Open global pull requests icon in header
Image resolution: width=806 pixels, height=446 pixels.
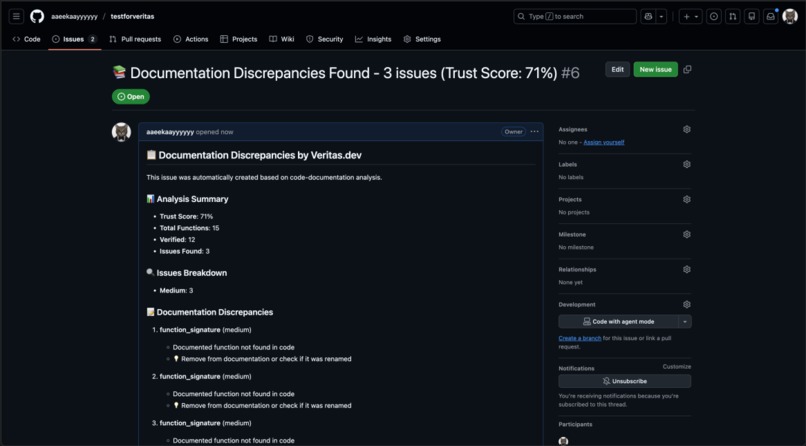[x=733, y=16]
